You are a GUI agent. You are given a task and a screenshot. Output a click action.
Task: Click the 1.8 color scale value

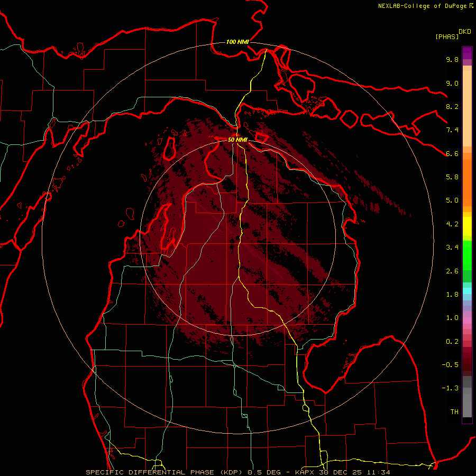pyautogui.click(x=452, y=295)
